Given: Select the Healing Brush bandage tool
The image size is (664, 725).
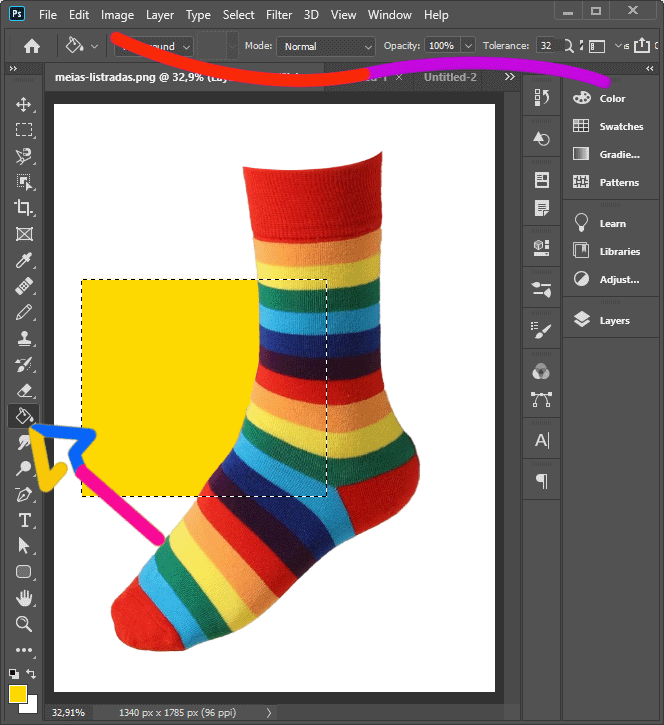Looking at the screenshot, I should click(24, 286).
